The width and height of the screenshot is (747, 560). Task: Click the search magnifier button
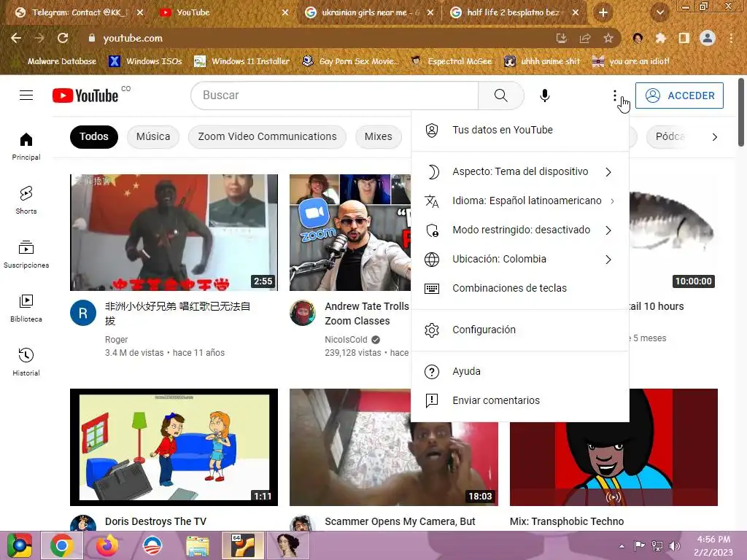(x=500, y=96)
